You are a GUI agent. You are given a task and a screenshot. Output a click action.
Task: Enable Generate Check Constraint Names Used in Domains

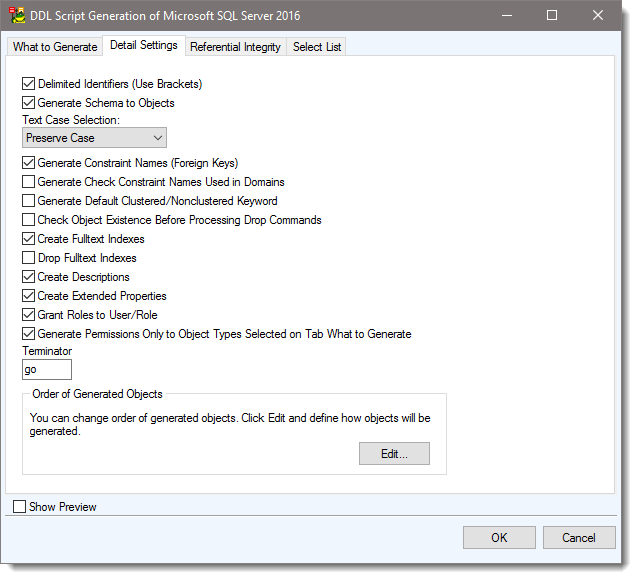28,182
